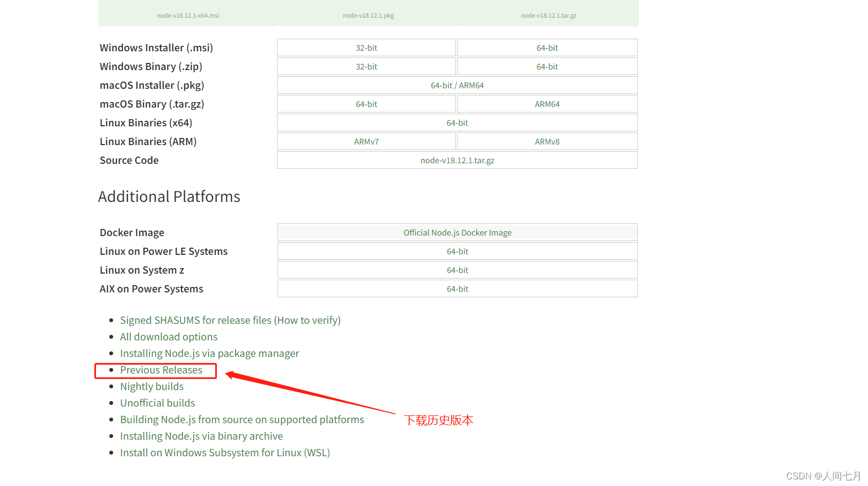Screen dimensions: 868x486
Task: Download Windows Installer 64-bit
Action: 547,48
